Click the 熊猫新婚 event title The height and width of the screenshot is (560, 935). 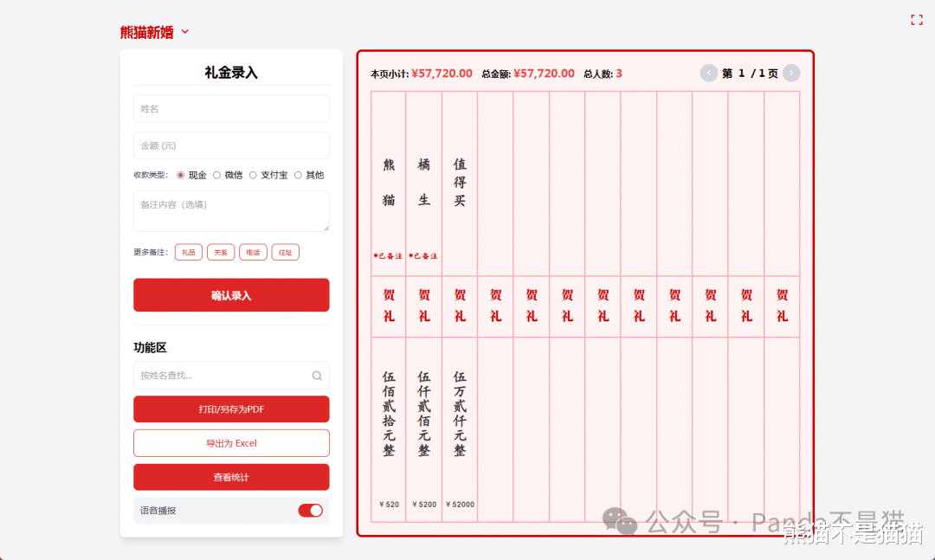click(x=146, y=32)
